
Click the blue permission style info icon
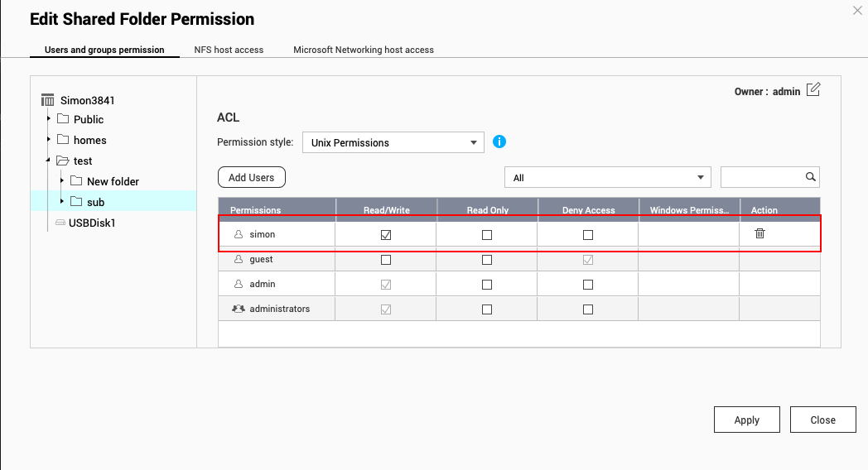coord(499,141)
